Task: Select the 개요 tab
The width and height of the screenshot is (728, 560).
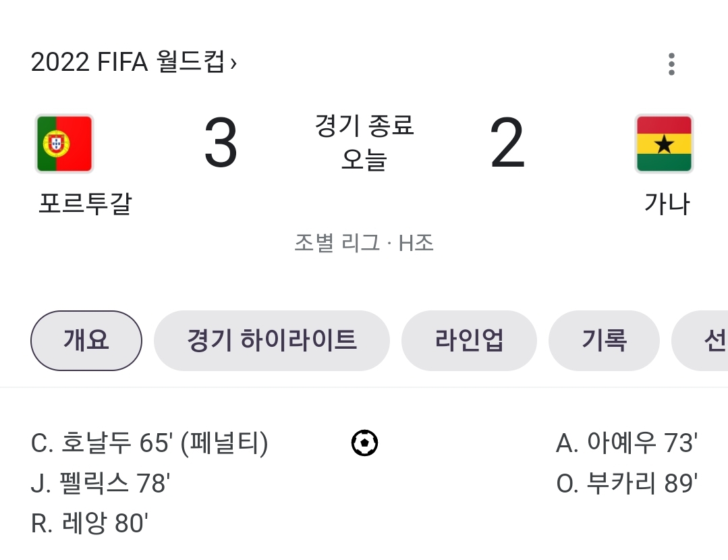Action: pos(86,340)
